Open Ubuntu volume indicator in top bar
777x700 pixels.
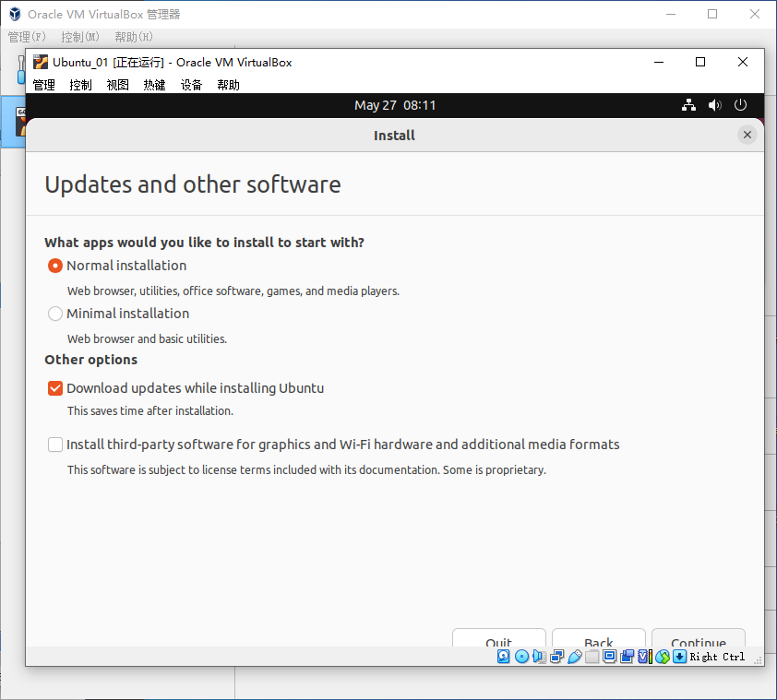pos(714,105)
